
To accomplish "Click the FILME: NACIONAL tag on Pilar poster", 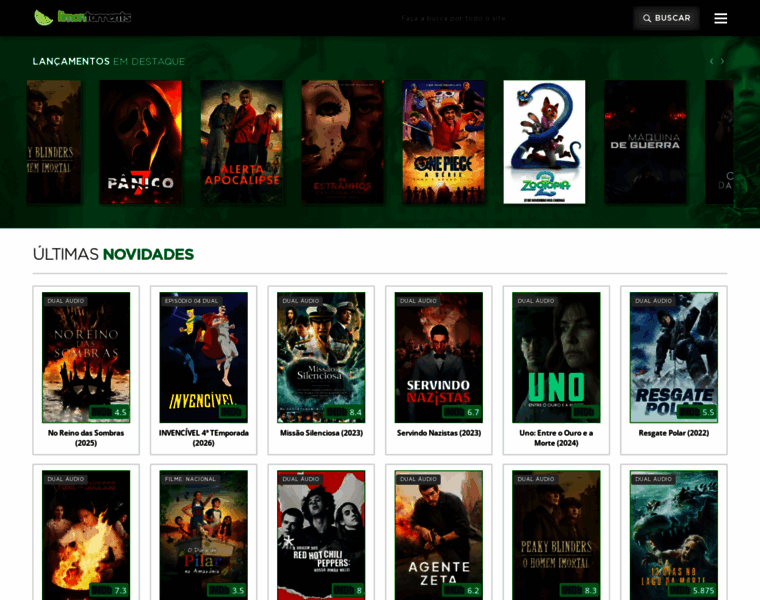I will click(x=190, y=479).
